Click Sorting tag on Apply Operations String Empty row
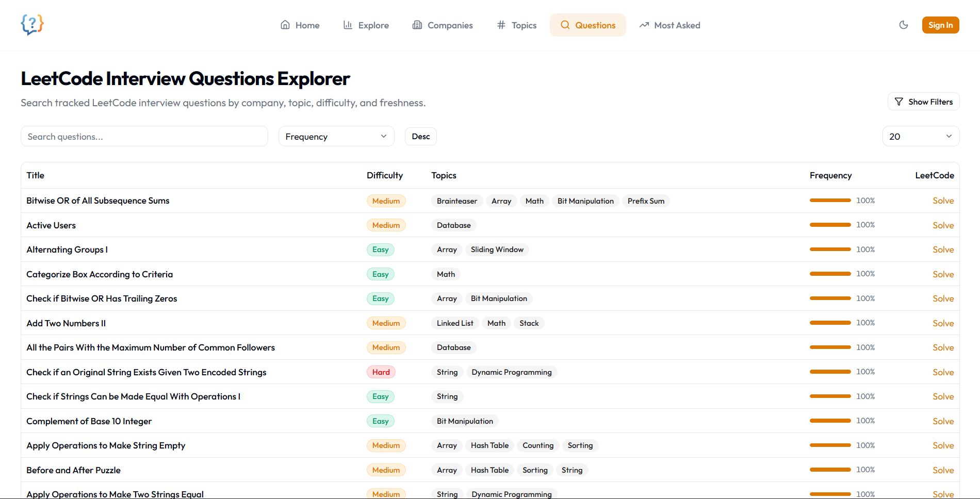980x499 pixels. click(x=580, y=445)
